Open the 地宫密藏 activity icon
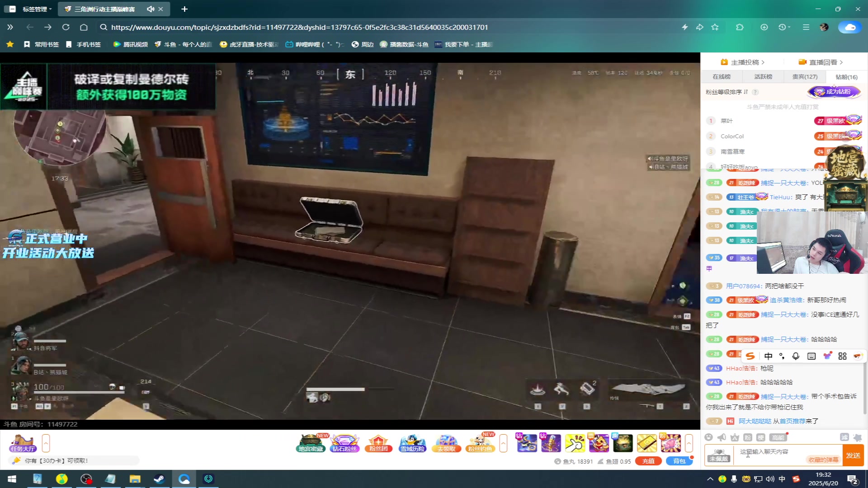This screenshot has height=488, width=868. tap(311, 443)
